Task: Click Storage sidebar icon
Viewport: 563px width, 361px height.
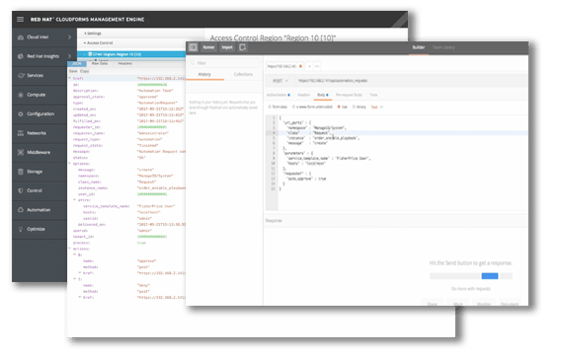Action: click(20, 172)
